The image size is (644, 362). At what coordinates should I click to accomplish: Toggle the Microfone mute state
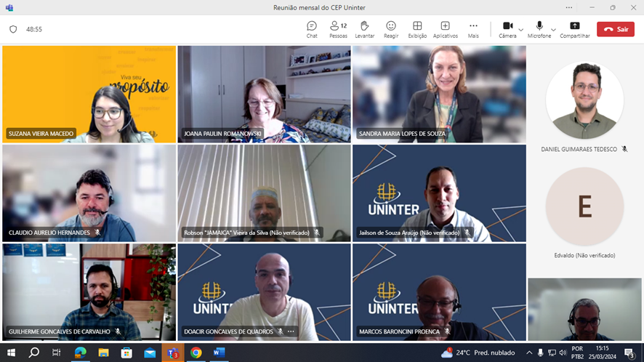[539, 29]
